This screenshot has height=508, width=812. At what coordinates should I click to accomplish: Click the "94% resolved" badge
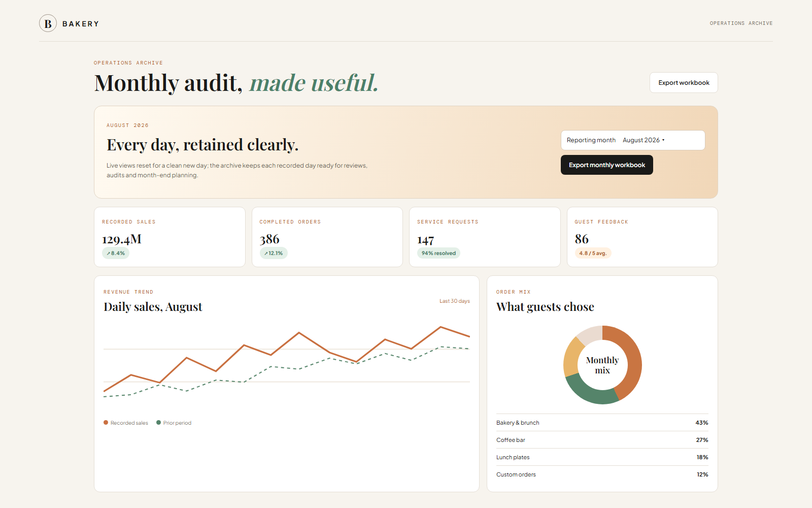click(438, 253)
